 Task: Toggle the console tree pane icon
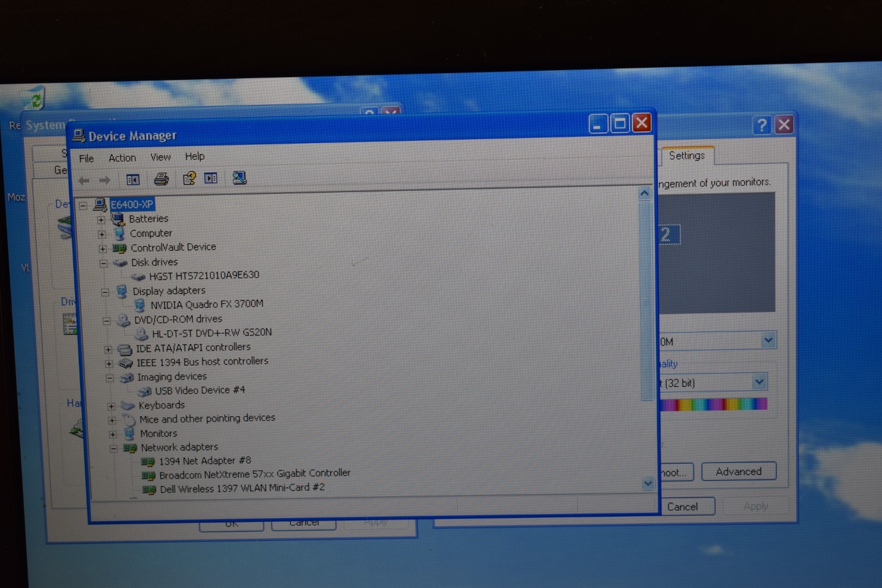(x=133, y=180)
